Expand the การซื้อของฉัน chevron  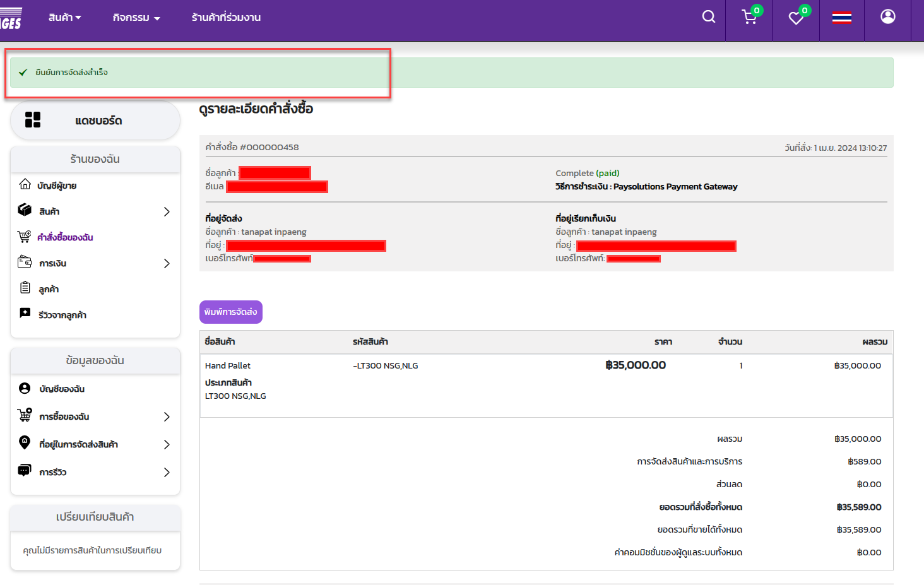167,417
